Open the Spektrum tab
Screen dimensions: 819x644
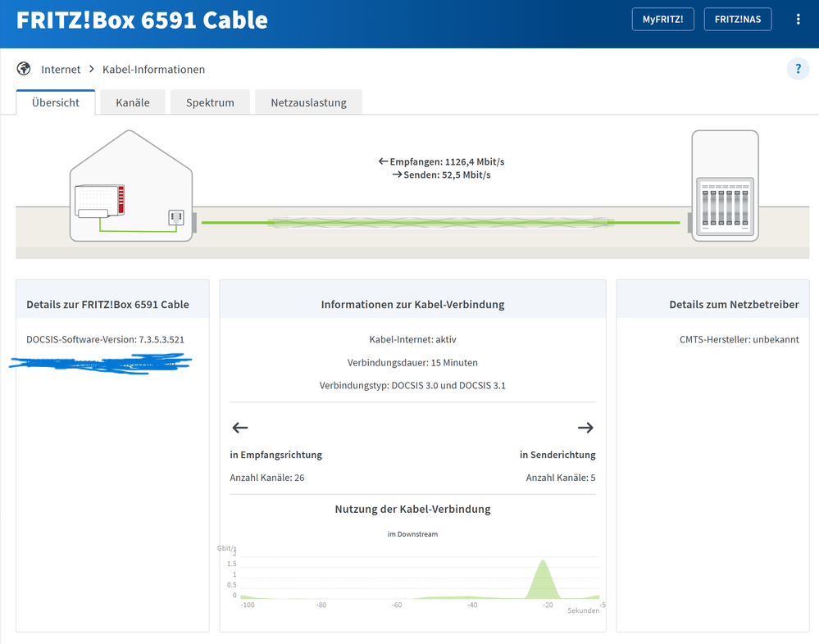210,102
